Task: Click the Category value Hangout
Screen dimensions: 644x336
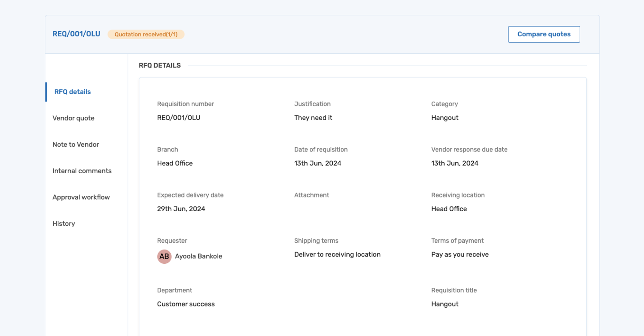Action: click(x=445, y=117)
